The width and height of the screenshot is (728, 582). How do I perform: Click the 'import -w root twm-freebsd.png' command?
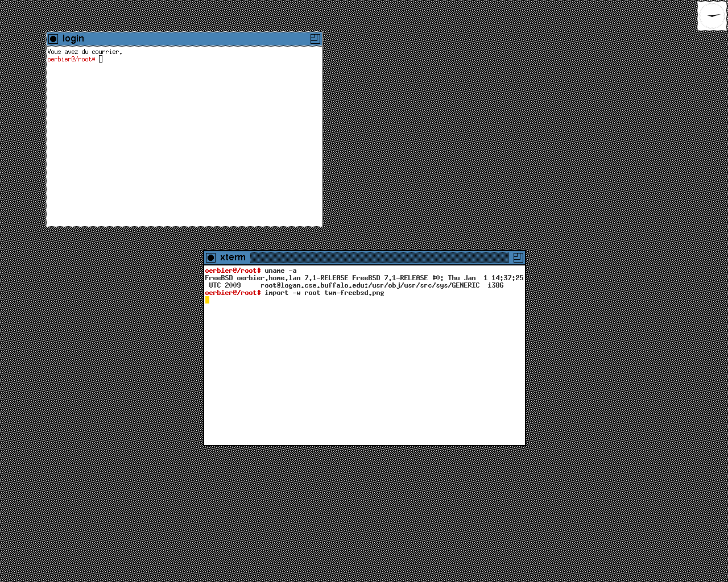coord(324,293)
